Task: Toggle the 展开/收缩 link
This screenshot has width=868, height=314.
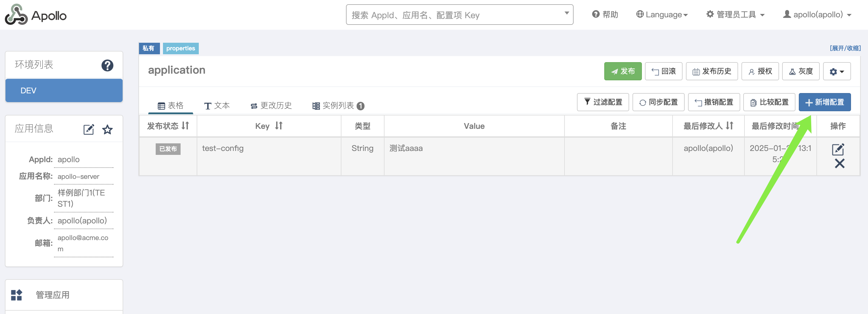Action: [x=845, y=48]
